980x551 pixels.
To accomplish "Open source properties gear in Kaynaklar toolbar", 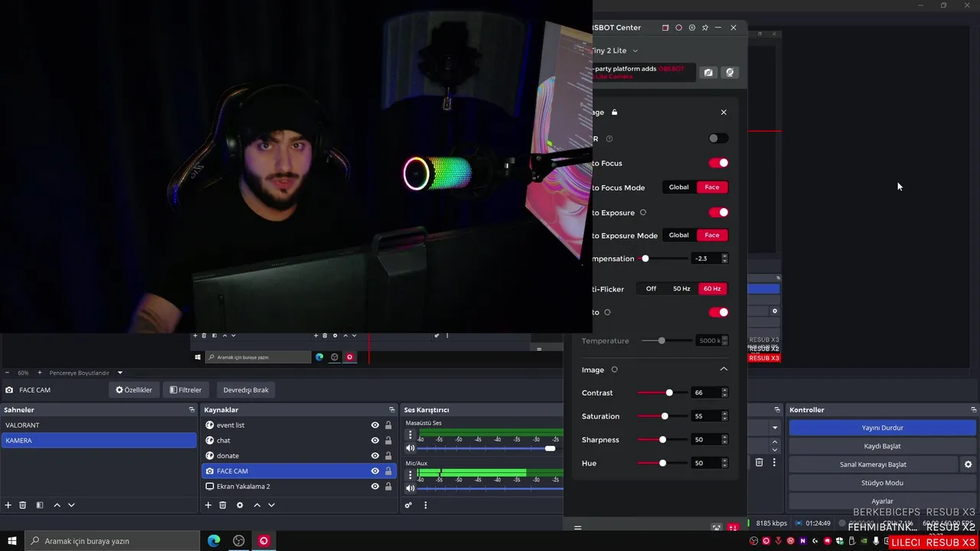I will [240, 505].
